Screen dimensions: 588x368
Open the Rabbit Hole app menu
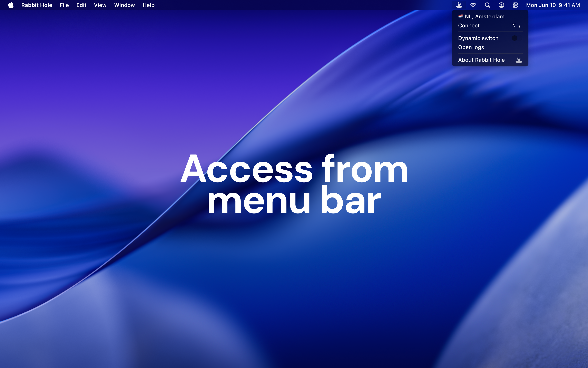point(37,5)
